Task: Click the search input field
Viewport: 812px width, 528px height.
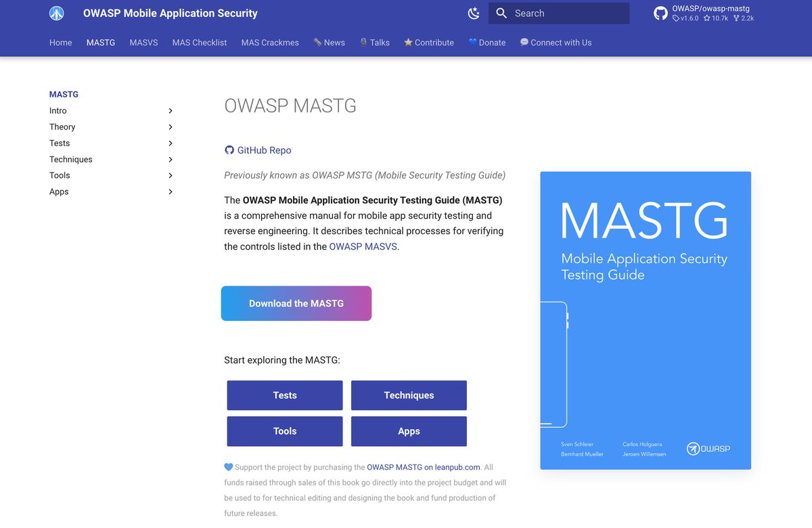Action: point(559,14)
